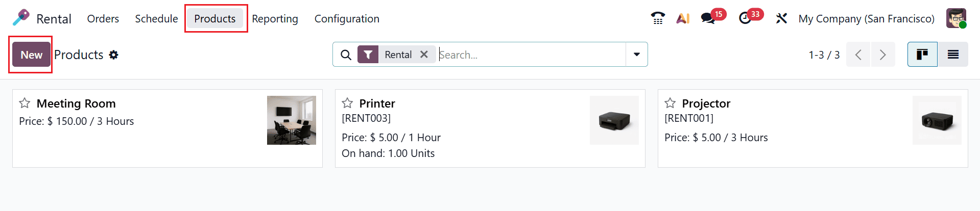Click the gear icon beside Products title
The width and height of the screenshot is (980, 211).
coord(114,55)
